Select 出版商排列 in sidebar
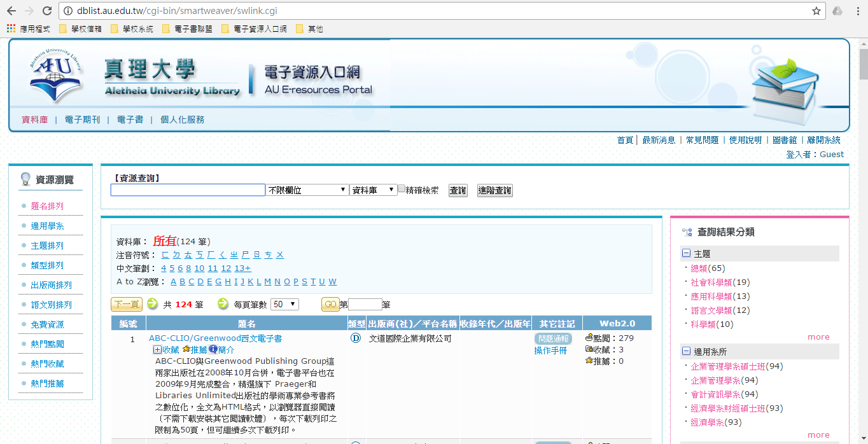 click(52, 285)
